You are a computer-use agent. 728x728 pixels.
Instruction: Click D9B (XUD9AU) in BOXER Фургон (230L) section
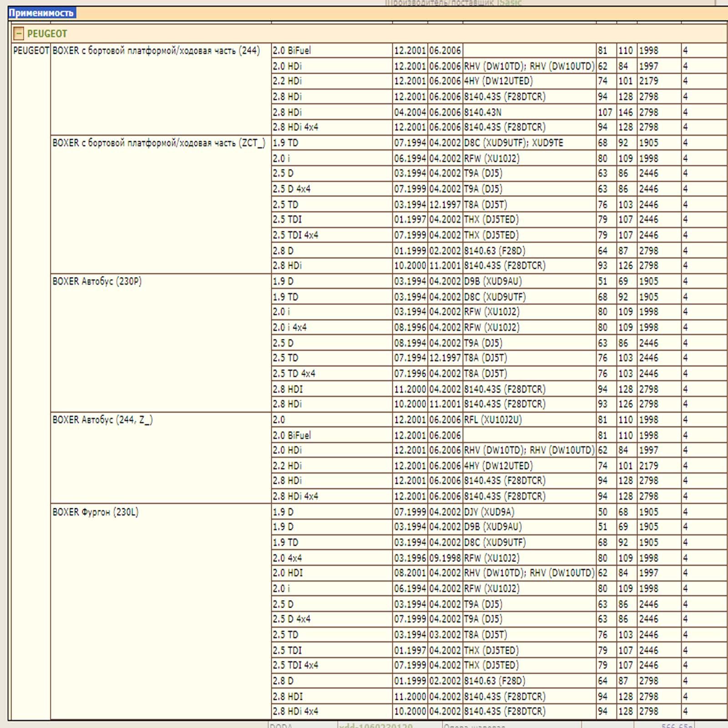(530, 527)
